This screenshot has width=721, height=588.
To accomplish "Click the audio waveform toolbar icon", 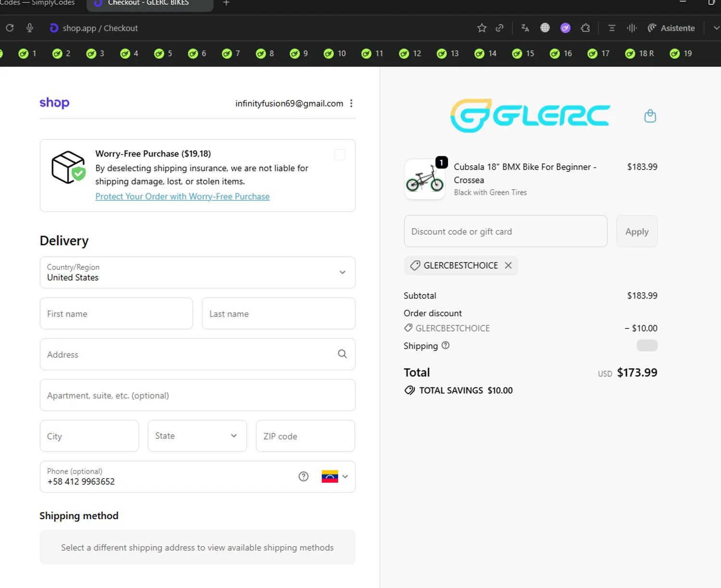I will (632, 28).
